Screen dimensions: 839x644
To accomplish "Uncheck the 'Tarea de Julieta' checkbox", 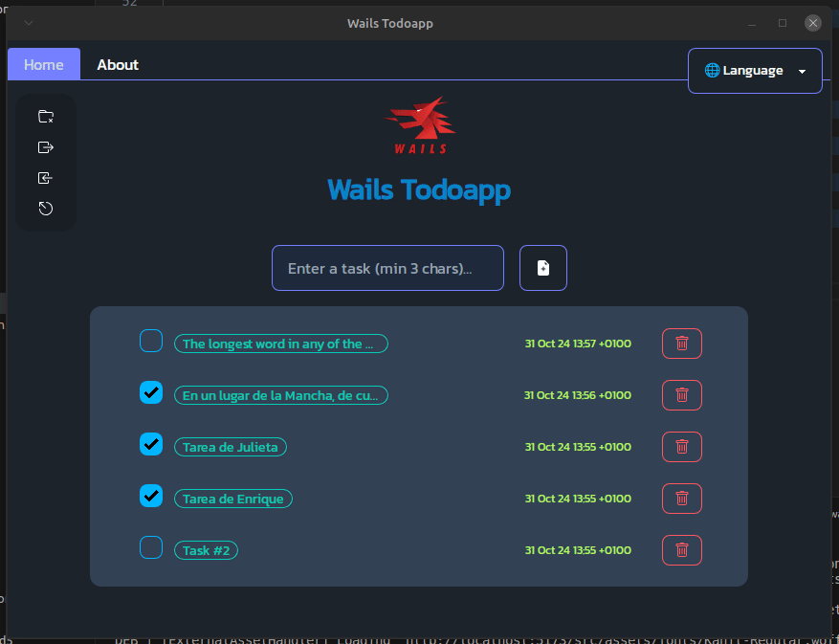I will (x=151, y=444).
